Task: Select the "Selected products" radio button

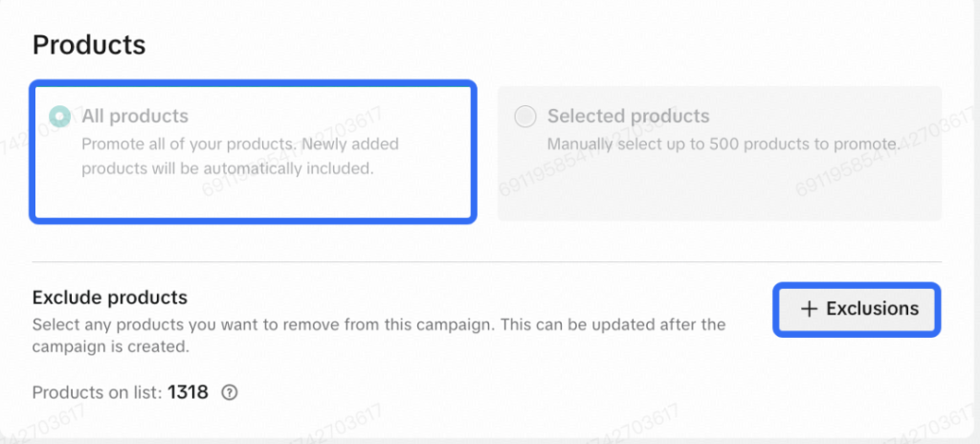Action: point(525,117)
